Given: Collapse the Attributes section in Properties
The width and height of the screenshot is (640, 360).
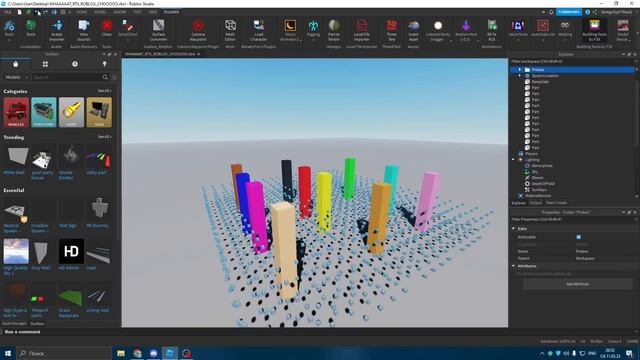Looking at the screenshot, I should [514, 266].
